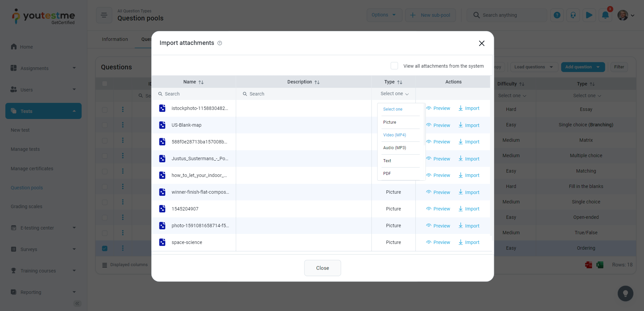
Task: Choose Video (MP4) from type list
Action: pyautogui.click(x=395, y=135)
